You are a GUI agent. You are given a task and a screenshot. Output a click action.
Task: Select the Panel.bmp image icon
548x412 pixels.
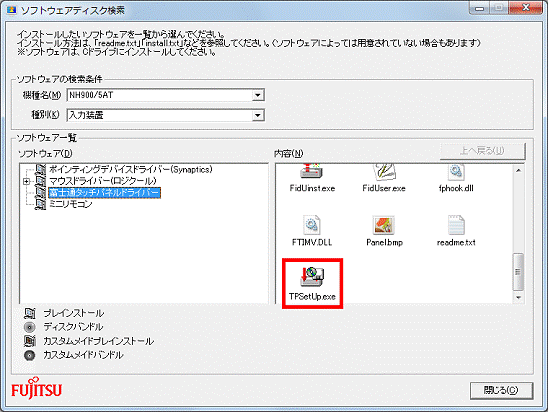click(384, 225)
